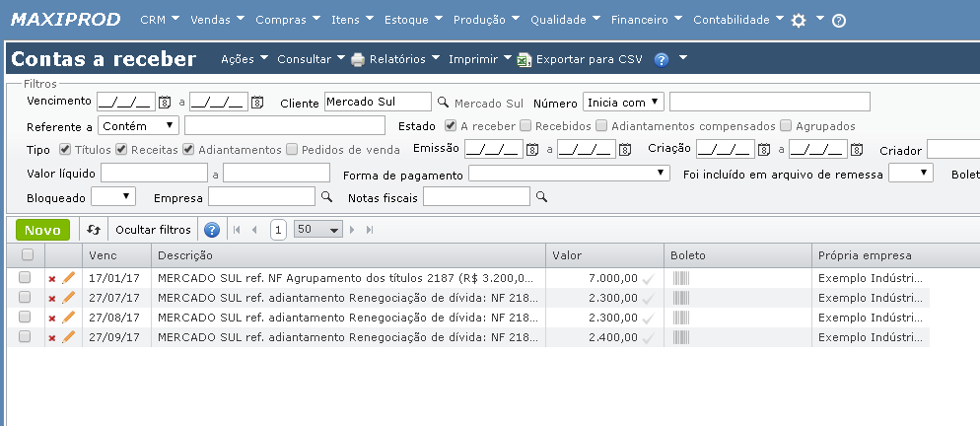Go to the last page of results
This screenshot has height=426, width=980.
point(370,230)
